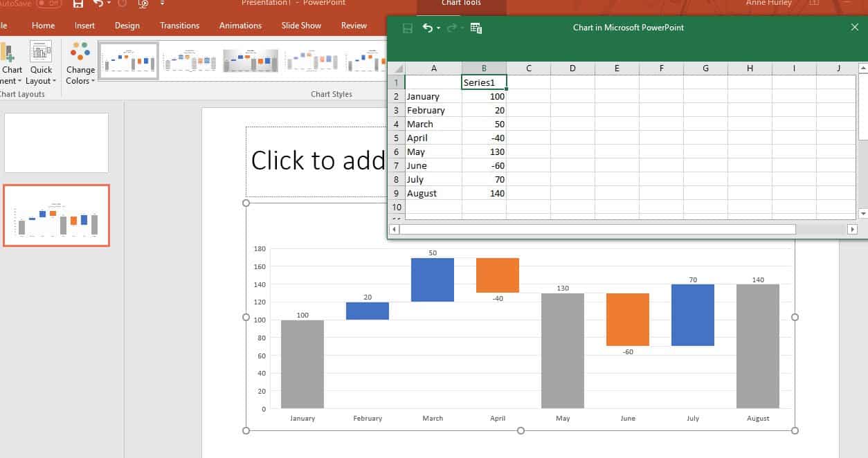Screen dimensions: 868x458
Task: Select cell B6 containing 130
Action: 484,152
